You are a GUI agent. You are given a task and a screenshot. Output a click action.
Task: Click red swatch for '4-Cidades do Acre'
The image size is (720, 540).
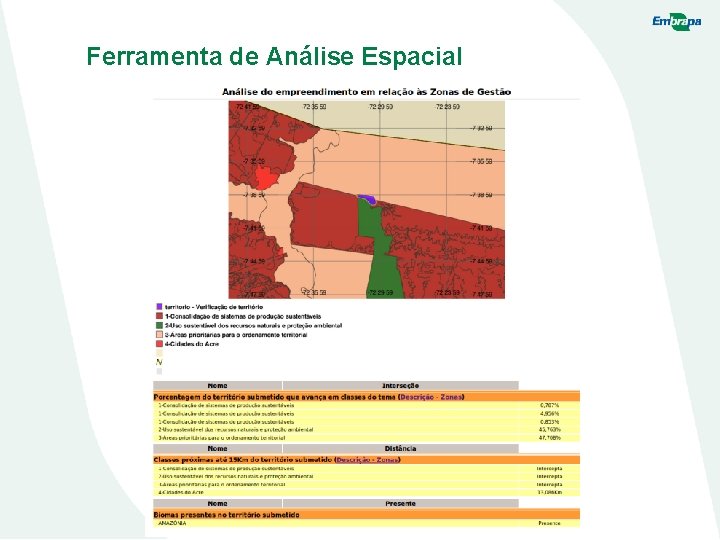[159, 344]
